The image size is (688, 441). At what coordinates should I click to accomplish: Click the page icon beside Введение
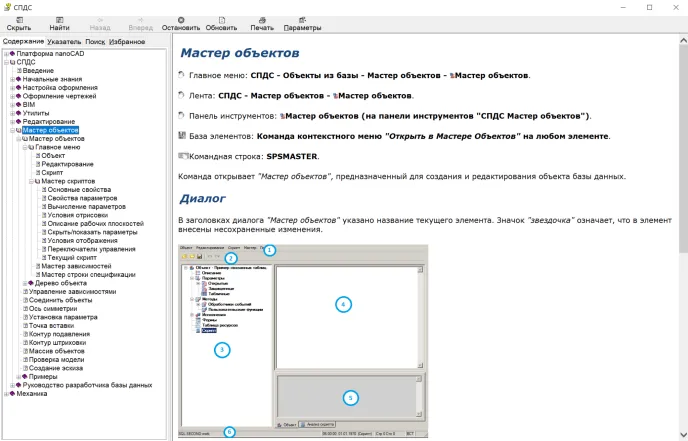pyautogui.click(x=19, y=71)
